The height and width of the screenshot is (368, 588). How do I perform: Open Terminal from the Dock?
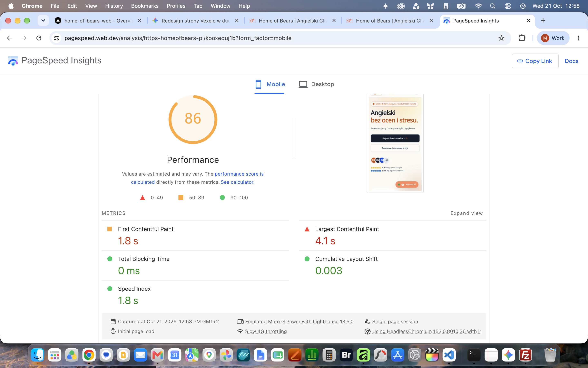(474, 355)
